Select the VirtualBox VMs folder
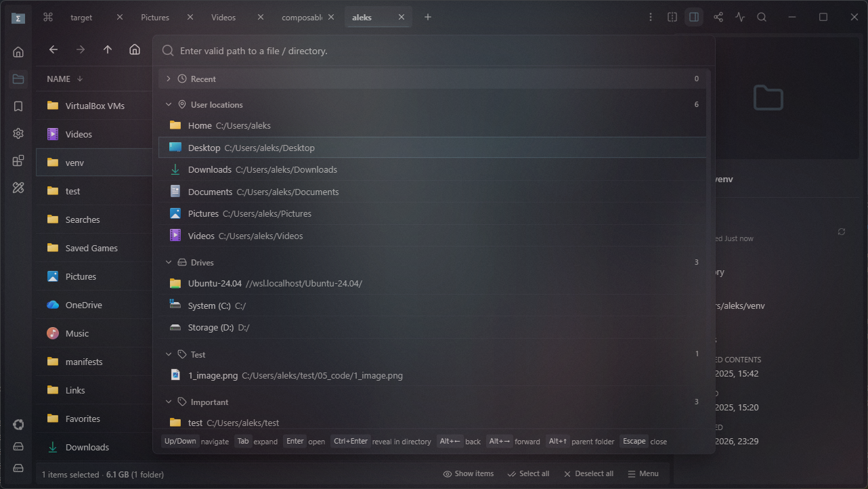The width and height of the screenshot is (868, 489). (x=94, y=106)
